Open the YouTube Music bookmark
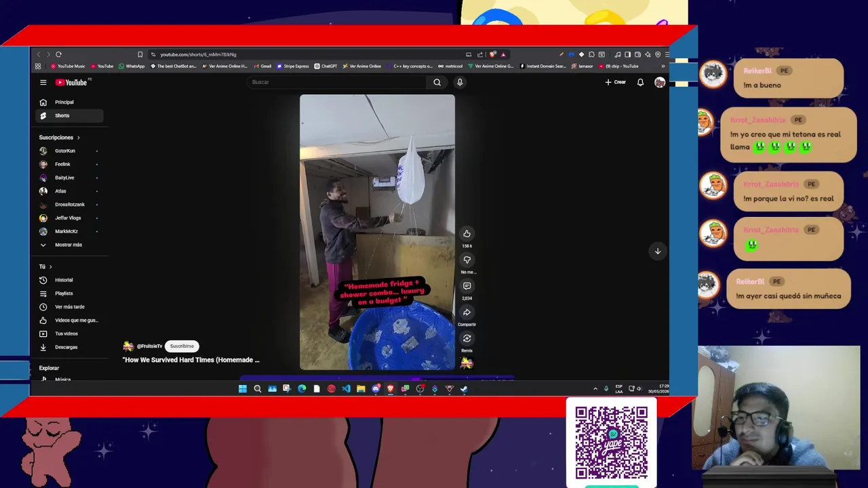The image size is (868, 488). (x=68, y=66)
